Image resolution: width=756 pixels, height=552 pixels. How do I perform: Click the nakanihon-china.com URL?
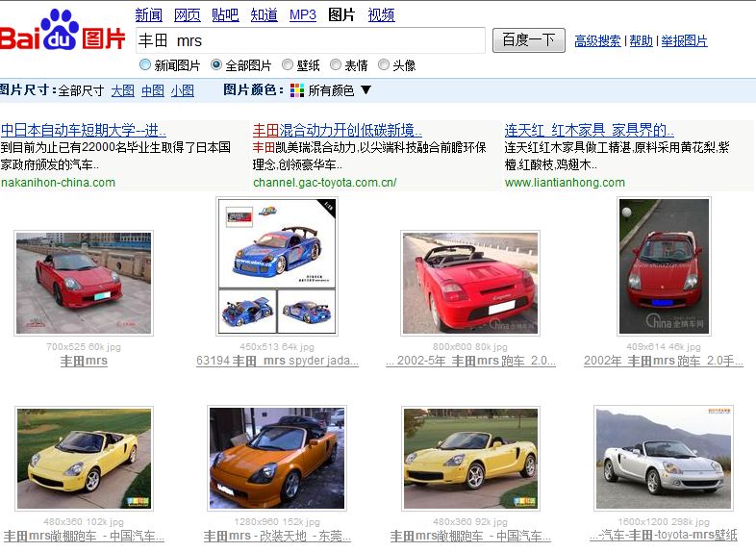58,183
